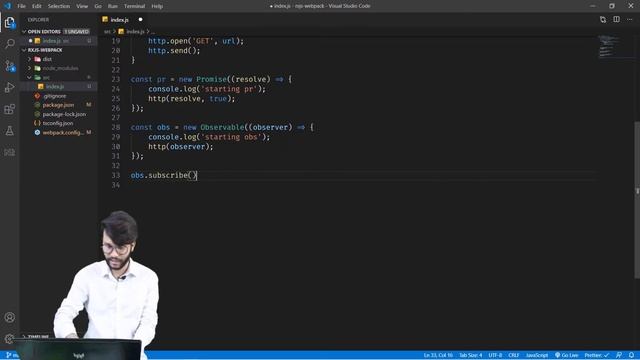
Task: Expand the node_modules folder
Action: click(60, 68)
